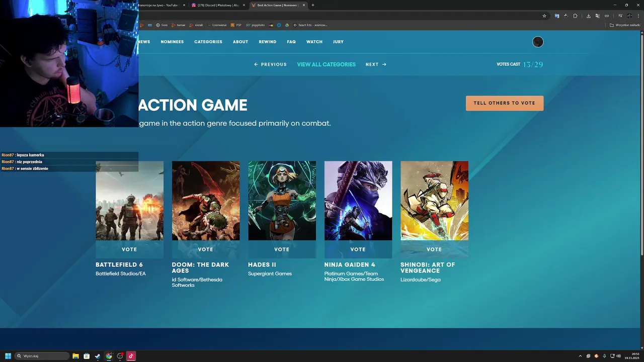Open the FAQ page

point(291,42)
